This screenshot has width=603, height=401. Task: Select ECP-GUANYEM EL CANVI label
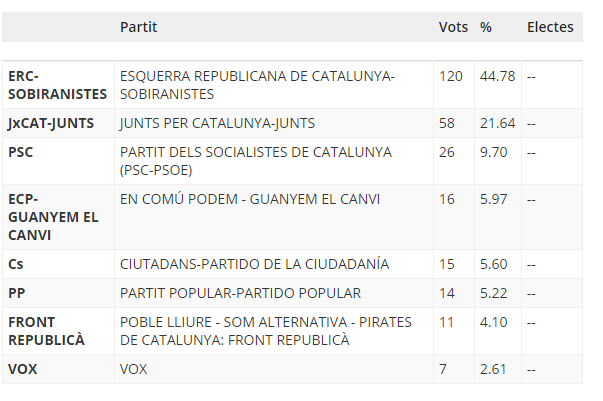pos(53,217)
